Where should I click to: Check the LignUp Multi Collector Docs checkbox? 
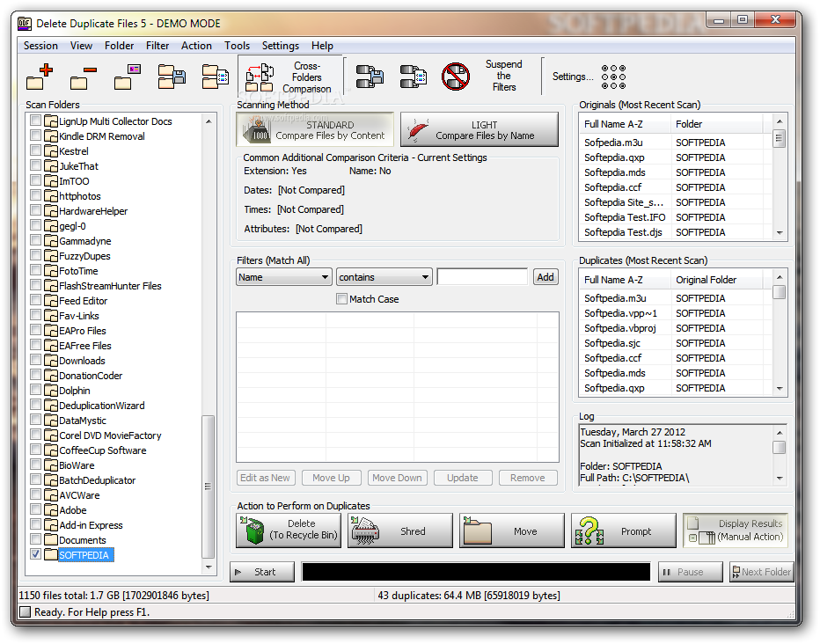35,121
